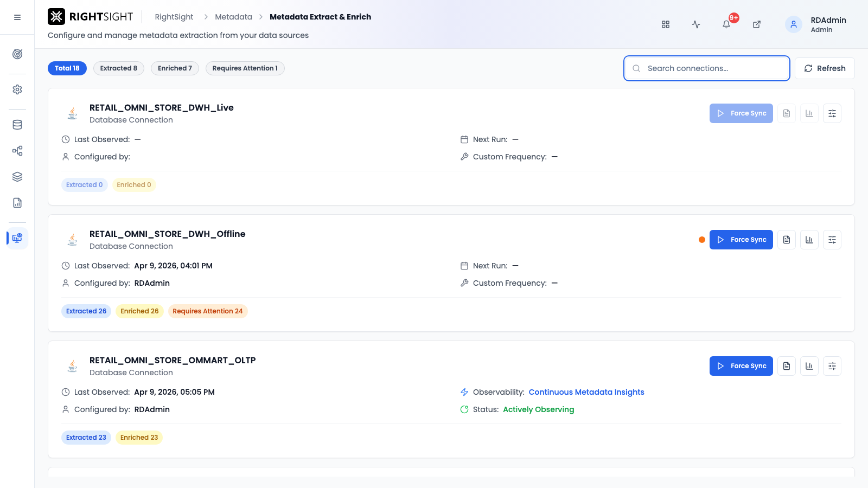Open the lineage nodes icon in sidebar
Screen dimensions: 868x488
[17, 151]
